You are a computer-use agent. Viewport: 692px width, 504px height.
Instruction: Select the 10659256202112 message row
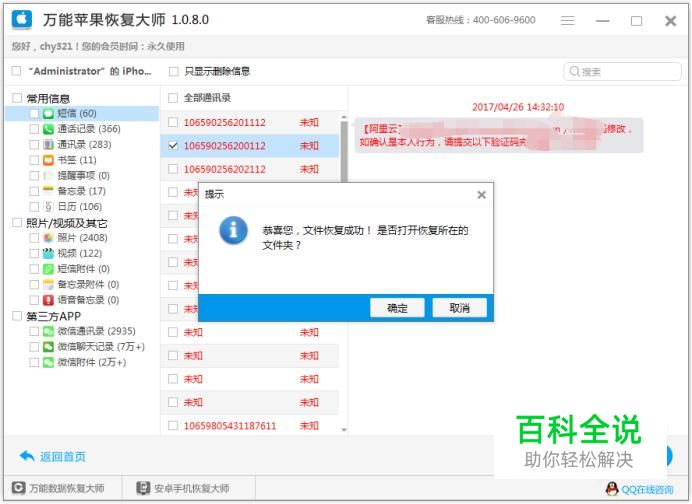point(249,169)
